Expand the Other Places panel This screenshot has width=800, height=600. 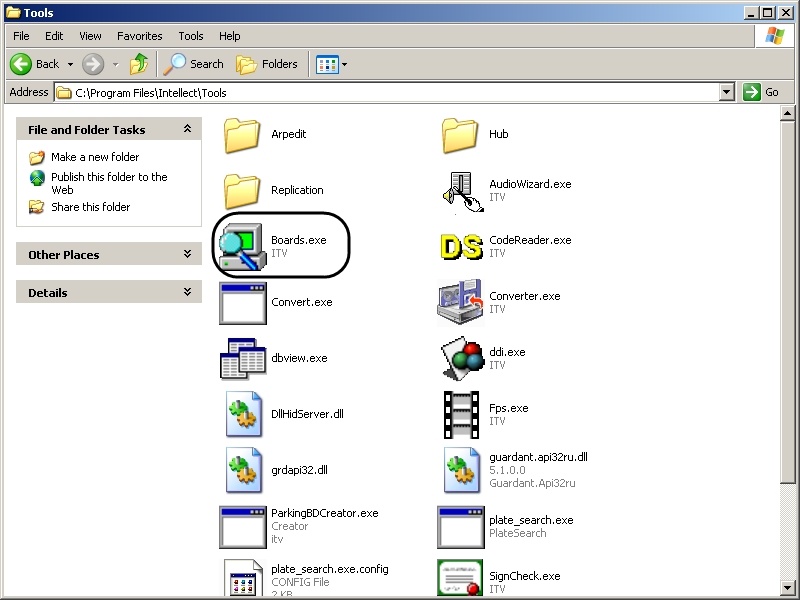coord(187,255)
